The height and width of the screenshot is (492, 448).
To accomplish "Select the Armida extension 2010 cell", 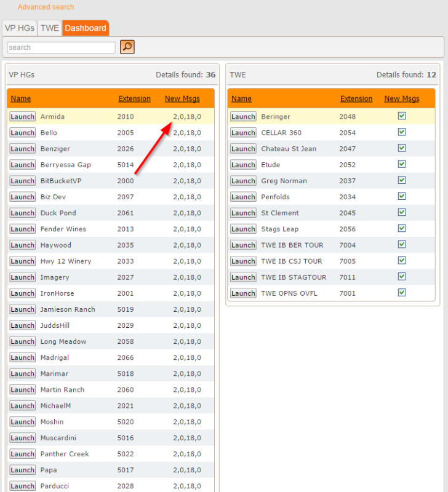I will 126,117.
